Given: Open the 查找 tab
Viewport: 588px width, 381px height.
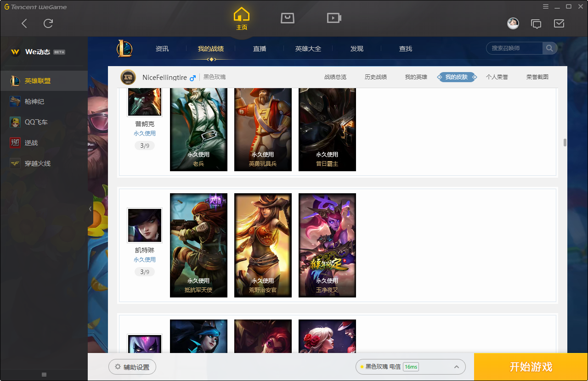Looking at the screenshot, I should pos(406,49).
